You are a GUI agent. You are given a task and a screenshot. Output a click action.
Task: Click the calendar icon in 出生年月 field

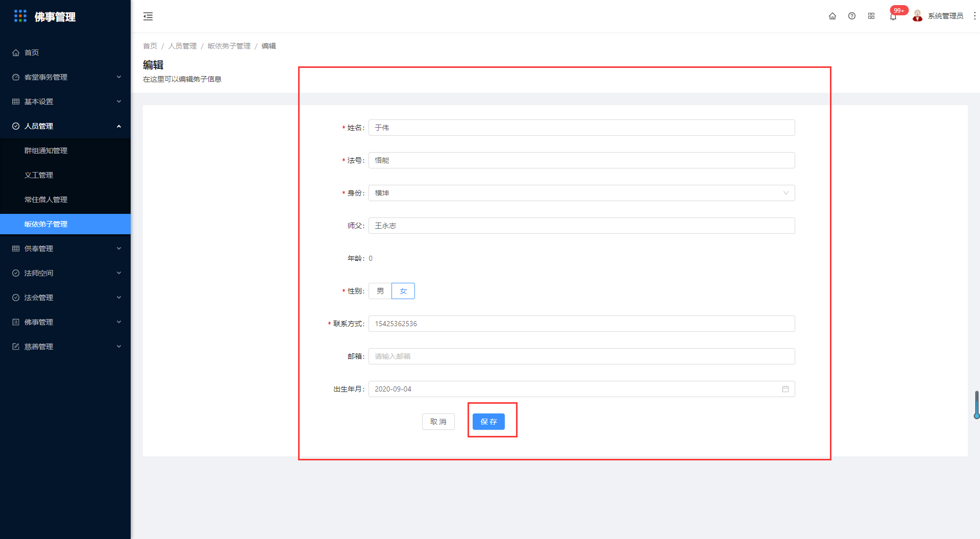click(786, 389)
